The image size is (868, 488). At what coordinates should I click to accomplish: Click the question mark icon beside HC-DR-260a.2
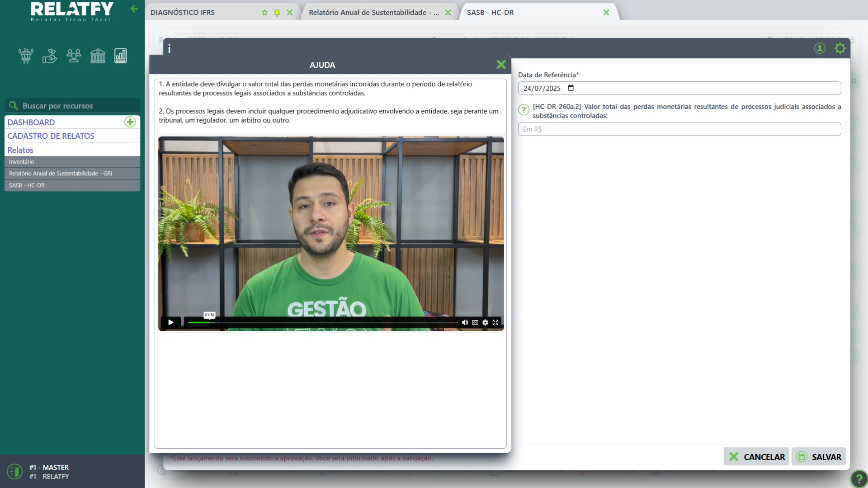[x=524, y=110]
